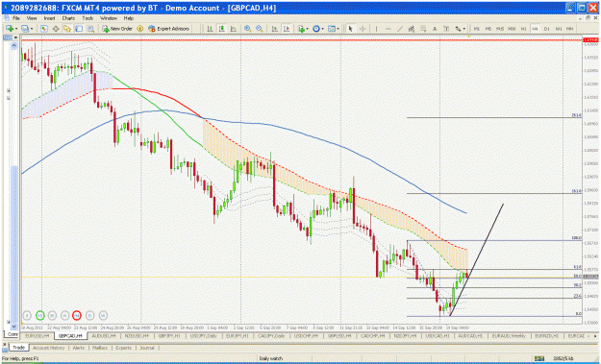
Task: Open the MetaEditor icon beside New Order
Action: click(x=139, y=29)
